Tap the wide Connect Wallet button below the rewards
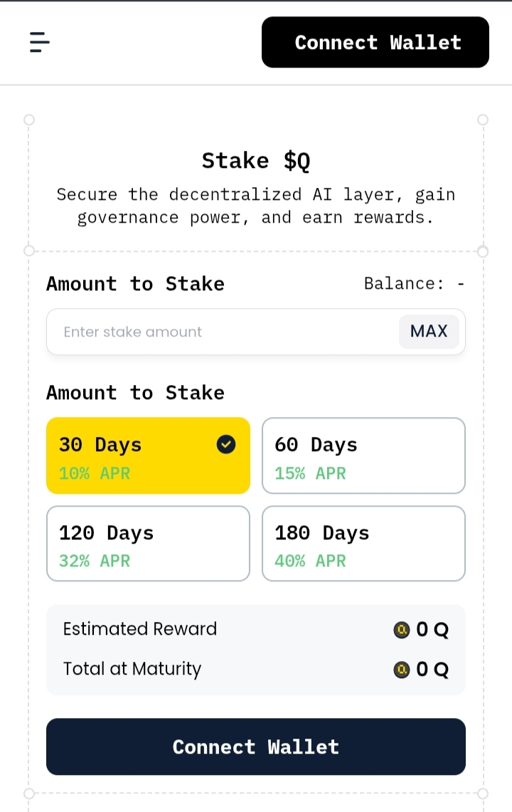 (256, 747)
